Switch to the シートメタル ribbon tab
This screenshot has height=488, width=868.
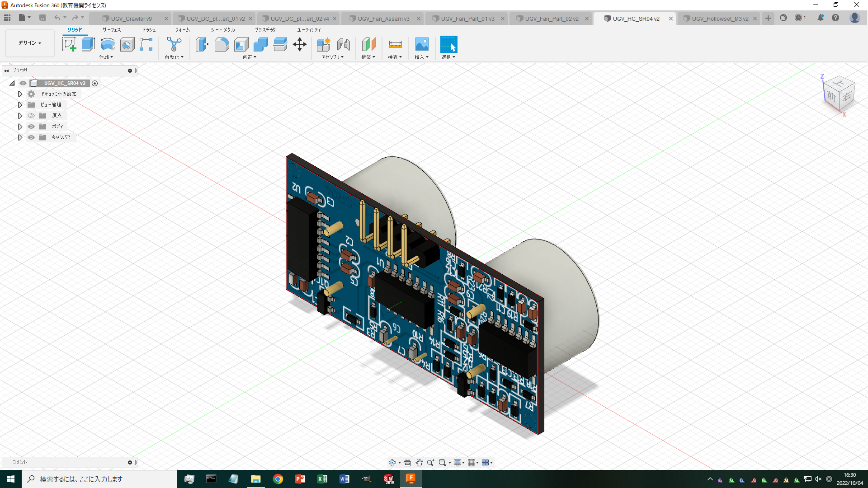pyautogui.click(x=222, y=30)
